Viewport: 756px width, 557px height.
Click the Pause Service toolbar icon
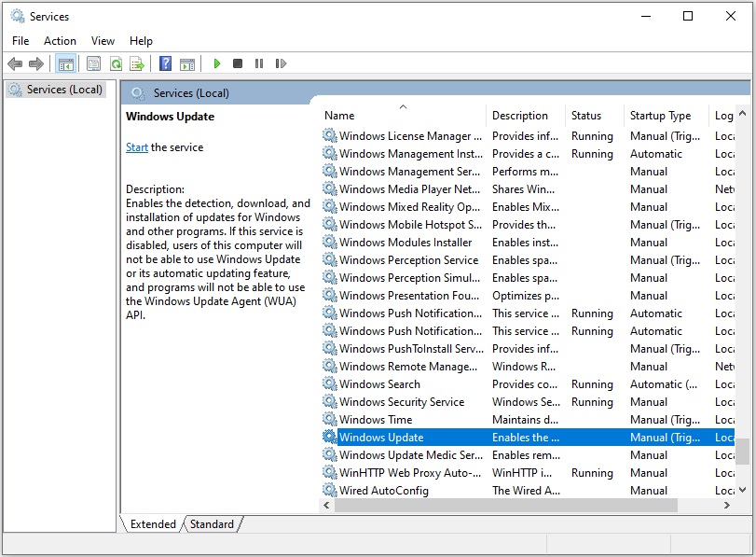tap(259, 63)
